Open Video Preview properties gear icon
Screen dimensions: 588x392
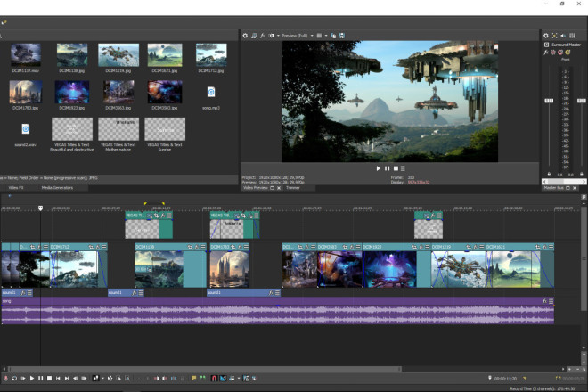245,36
